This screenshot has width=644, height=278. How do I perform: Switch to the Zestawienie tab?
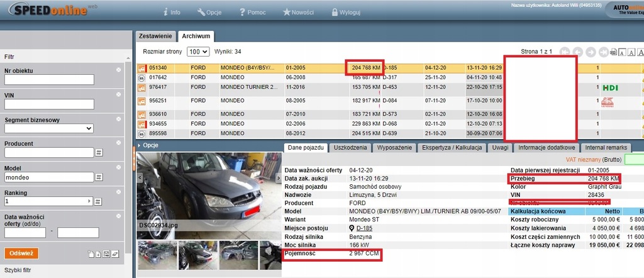tap(155, 36)
